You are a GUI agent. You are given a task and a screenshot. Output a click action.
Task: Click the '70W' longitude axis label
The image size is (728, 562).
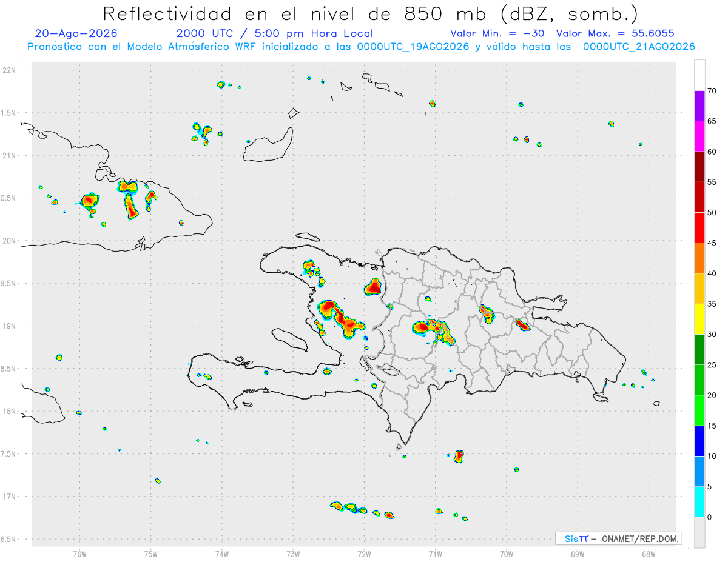tap(507, 554)
